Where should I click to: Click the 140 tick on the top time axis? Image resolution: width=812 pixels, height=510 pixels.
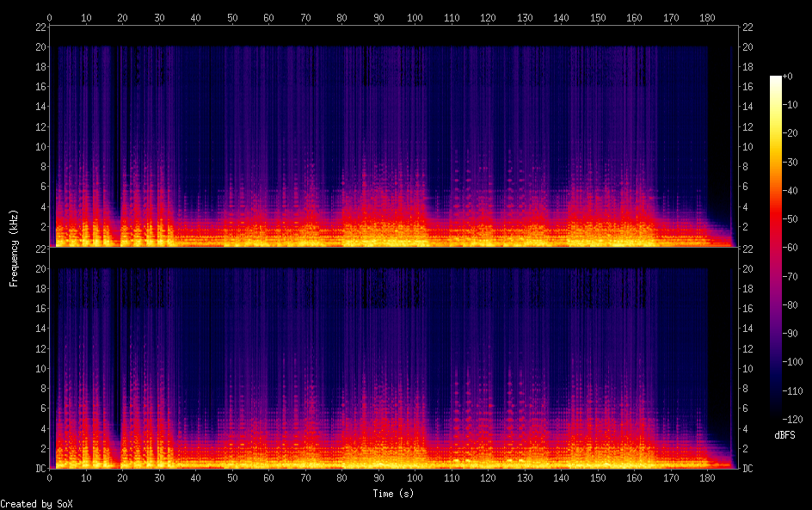pyautogui.click(x=561, y=16)
